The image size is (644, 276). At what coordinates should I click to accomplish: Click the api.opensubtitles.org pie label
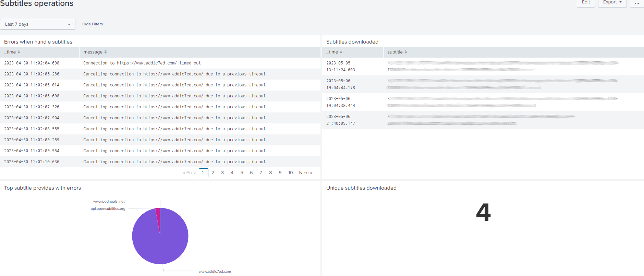108,209
